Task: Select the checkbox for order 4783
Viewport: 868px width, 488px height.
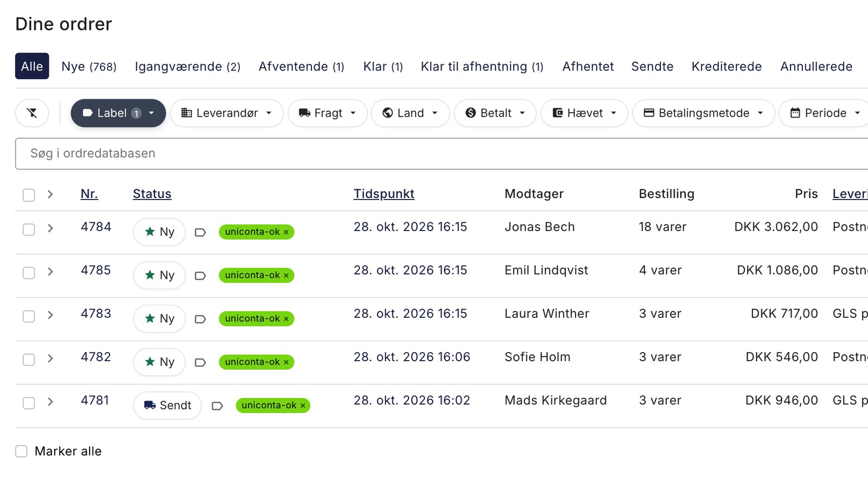Action: [29, 317]
